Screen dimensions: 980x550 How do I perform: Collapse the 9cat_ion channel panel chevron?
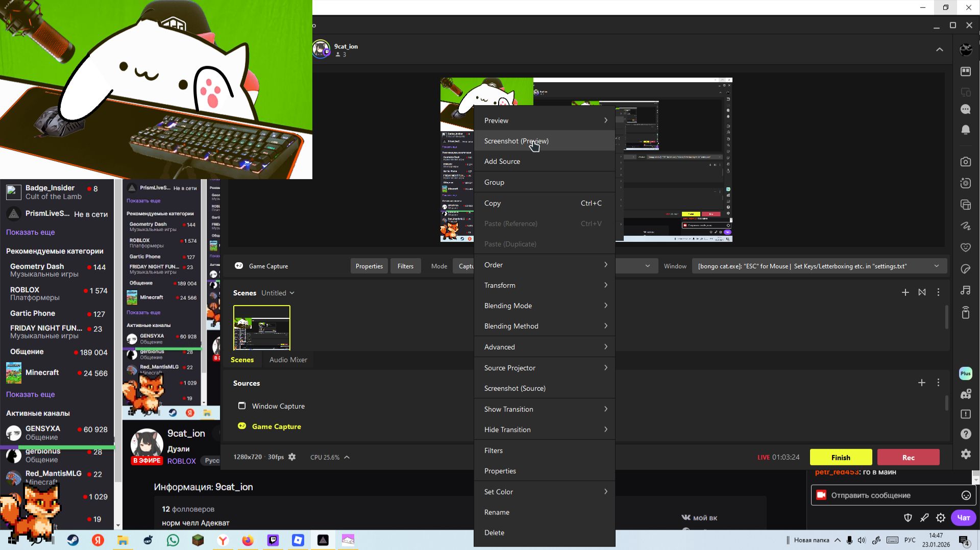click(x=939, y=49)
